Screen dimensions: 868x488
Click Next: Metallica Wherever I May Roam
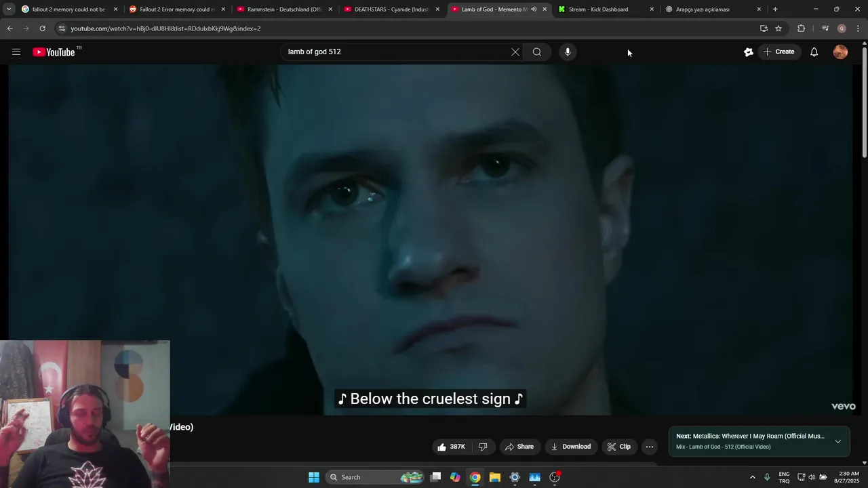(x=750, y=436)
